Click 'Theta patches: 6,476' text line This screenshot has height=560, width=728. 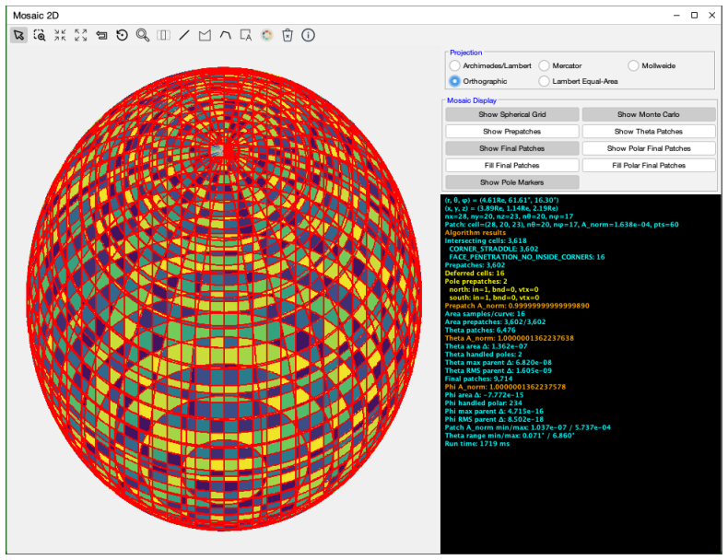click(479, 330)
